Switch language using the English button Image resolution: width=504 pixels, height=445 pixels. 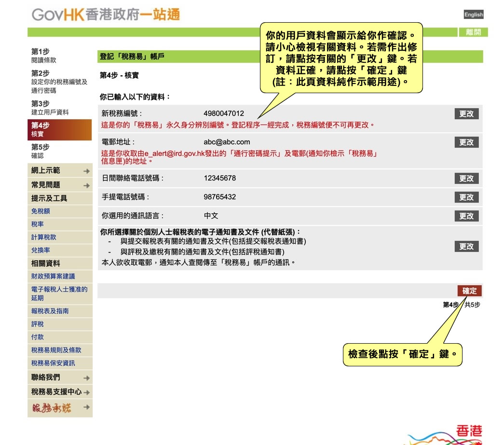tap(474, 14)
